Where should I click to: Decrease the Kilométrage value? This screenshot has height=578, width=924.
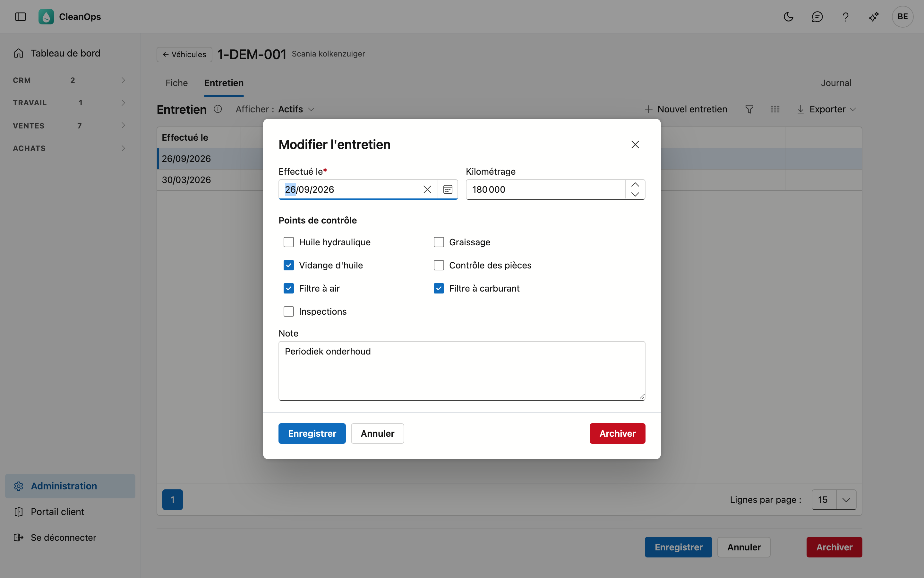tap(635, 194)
